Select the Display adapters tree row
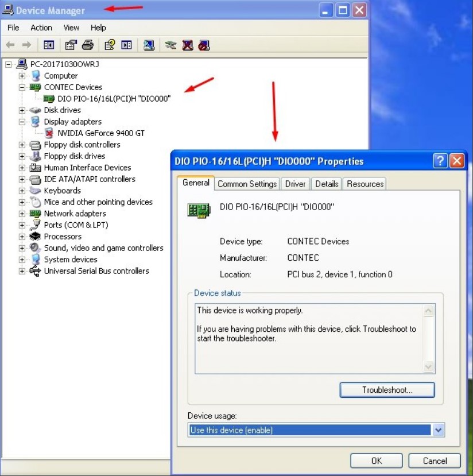473x476 pixels. click(73, 122)
